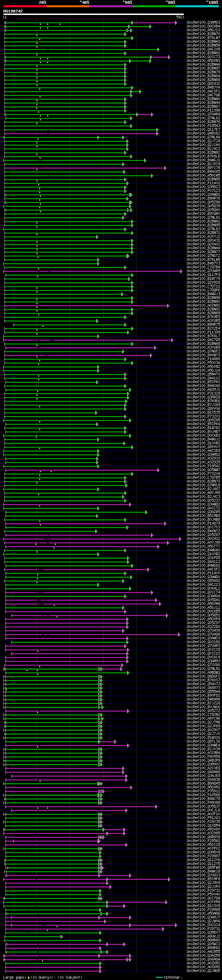Click alignment bar in the UniRef100_Q3AMG3 row
Screen dimensions: 222x980
pos(91,23)
